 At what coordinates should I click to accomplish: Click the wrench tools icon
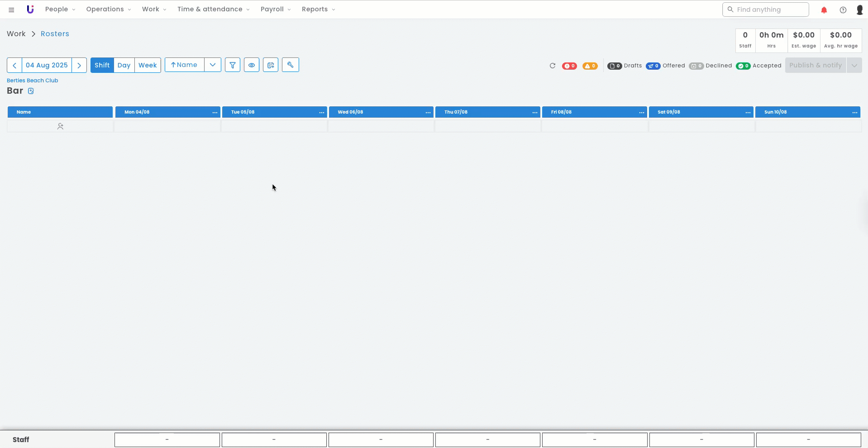point(290,65)
